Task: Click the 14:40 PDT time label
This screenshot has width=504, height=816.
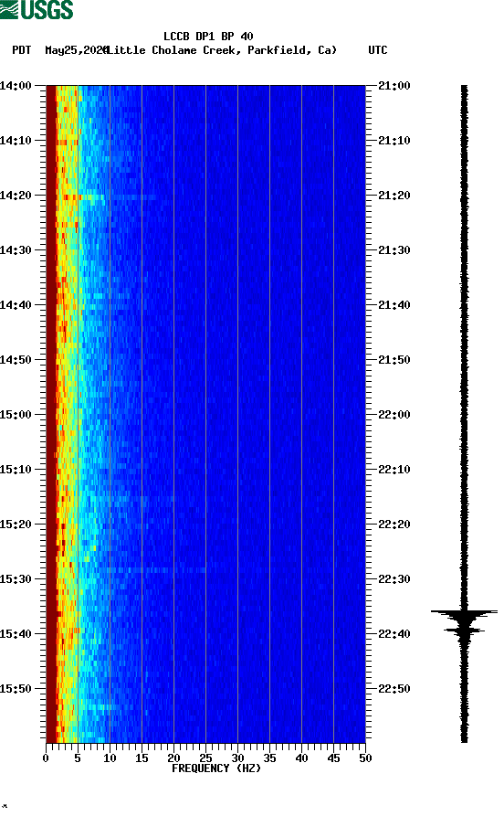Action: click(x=16, y=305)
